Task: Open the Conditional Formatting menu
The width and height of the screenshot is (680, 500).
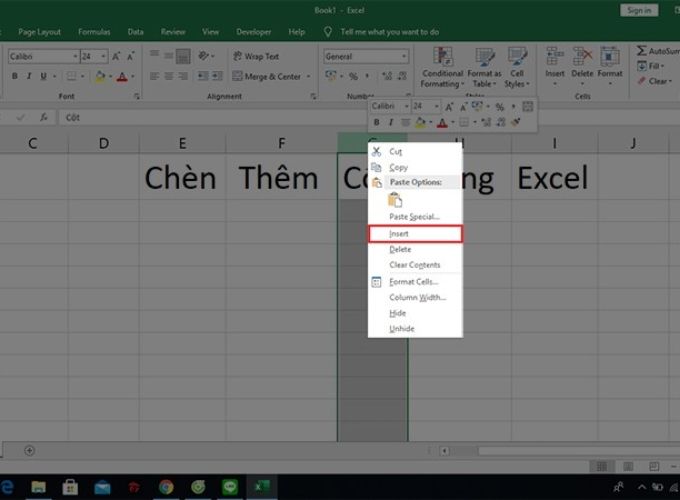Action: (x=442, y=67)
